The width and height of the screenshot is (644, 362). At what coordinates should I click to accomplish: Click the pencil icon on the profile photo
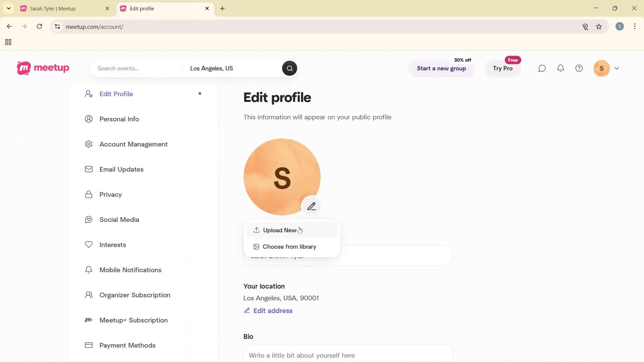point(312,206)
